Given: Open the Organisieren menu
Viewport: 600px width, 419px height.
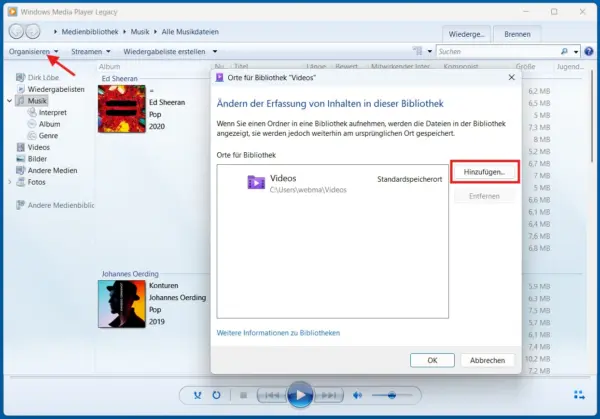Looking at the screenshot, I should tap(33, 51).
